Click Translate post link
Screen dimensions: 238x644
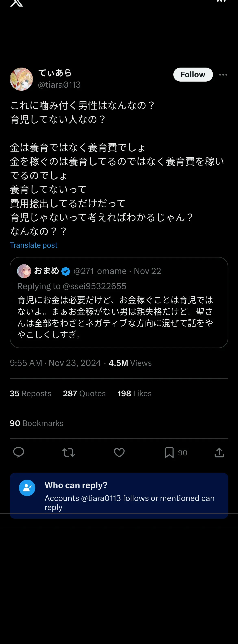(34, 245)
